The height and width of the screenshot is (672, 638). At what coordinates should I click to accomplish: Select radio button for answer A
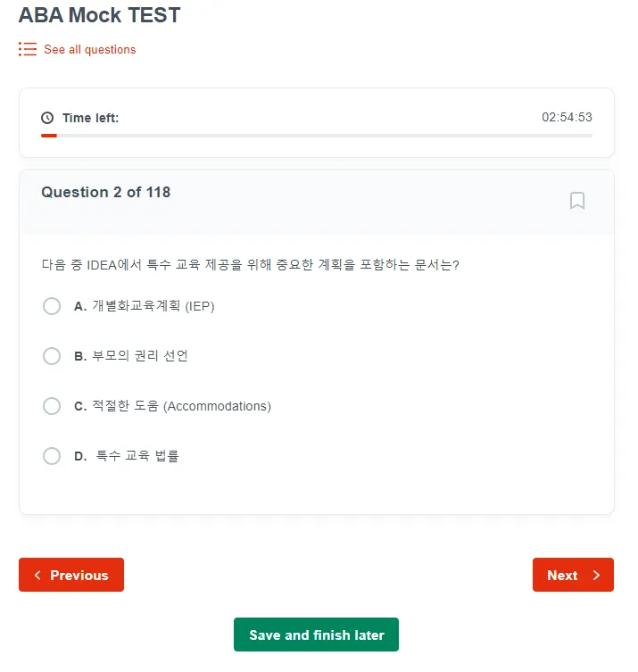tap(52, 306)
